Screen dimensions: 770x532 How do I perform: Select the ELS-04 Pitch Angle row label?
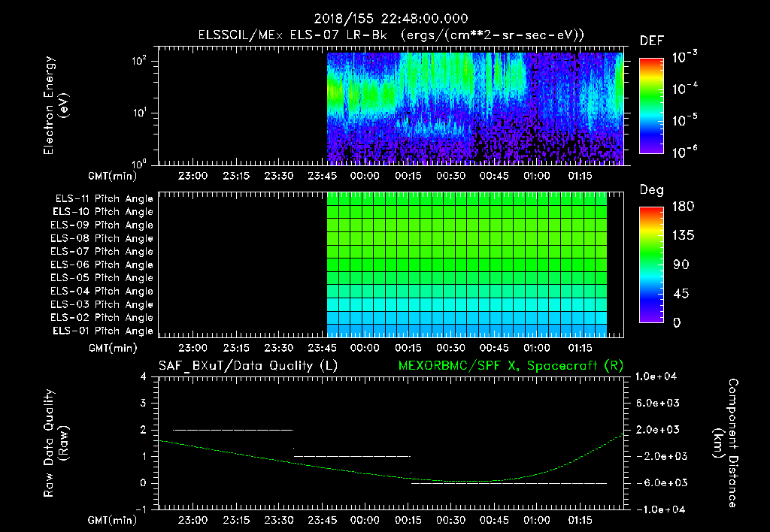102,292
